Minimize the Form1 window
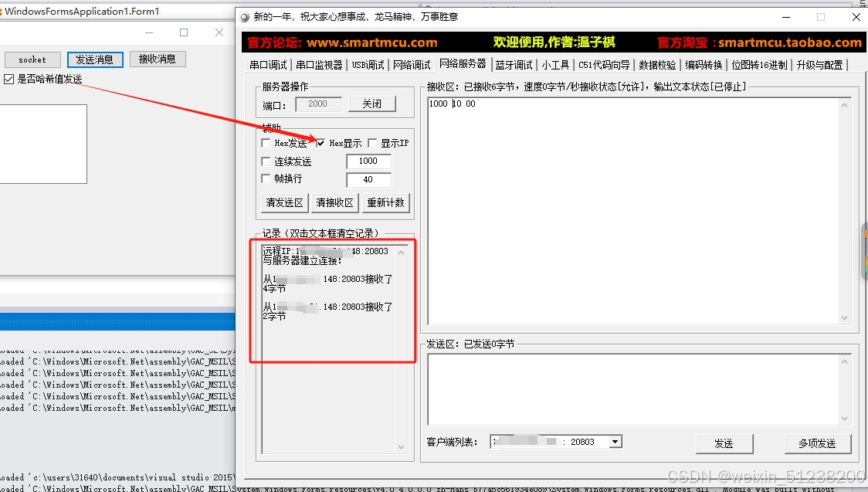 [x=149, y=32]
